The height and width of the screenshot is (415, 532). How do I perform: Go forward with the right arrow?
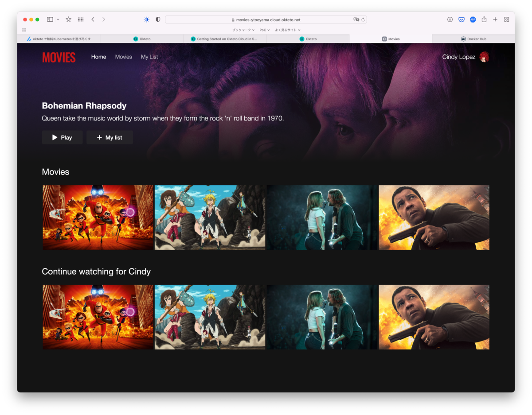click(x=104, y=19)
